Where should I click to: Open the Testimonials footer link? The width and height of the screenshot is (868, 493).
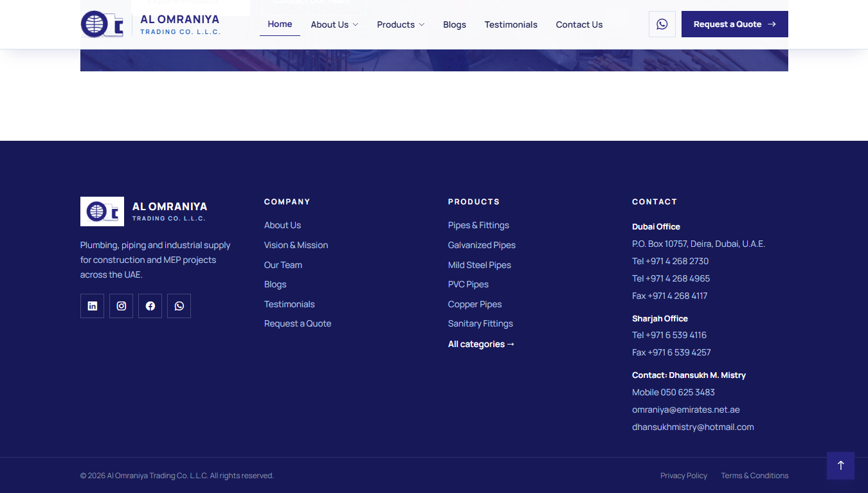coord(289,304)
